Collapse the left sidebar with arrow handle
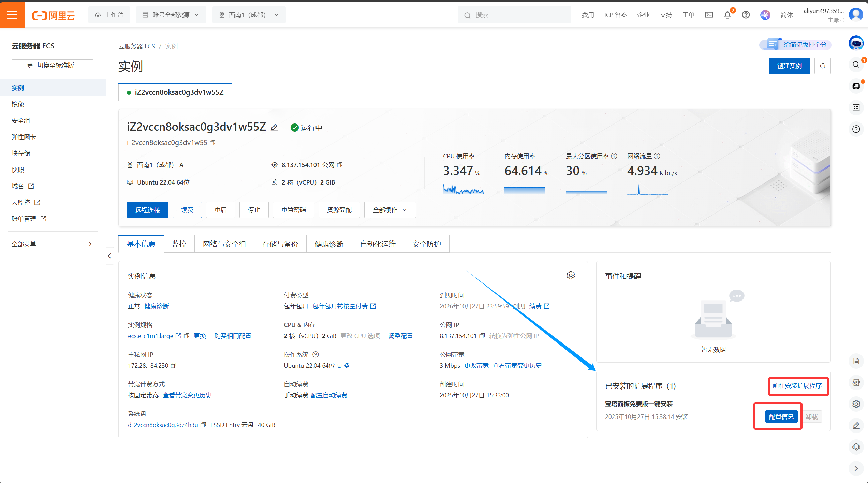The height and width of the screenshot is (483, 868). [109, 256]
